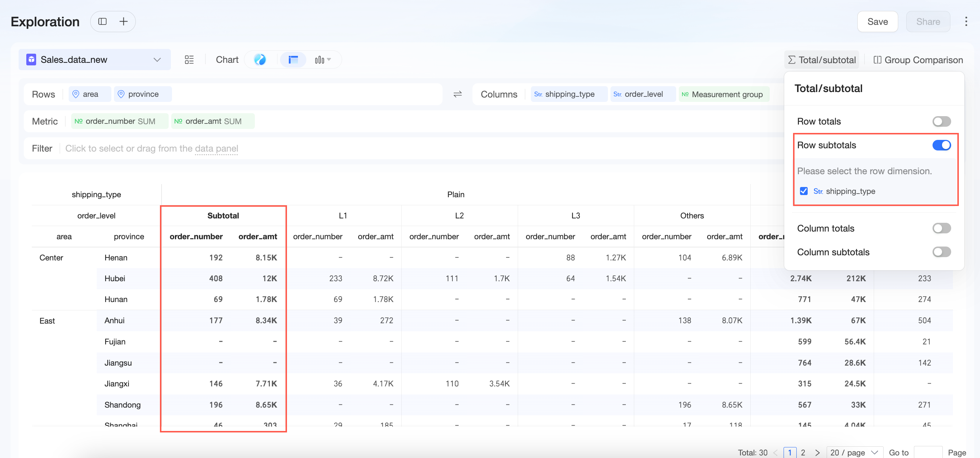Disable the Row subtotals switch
Screen dimensions: 980x458
(942, 145)
